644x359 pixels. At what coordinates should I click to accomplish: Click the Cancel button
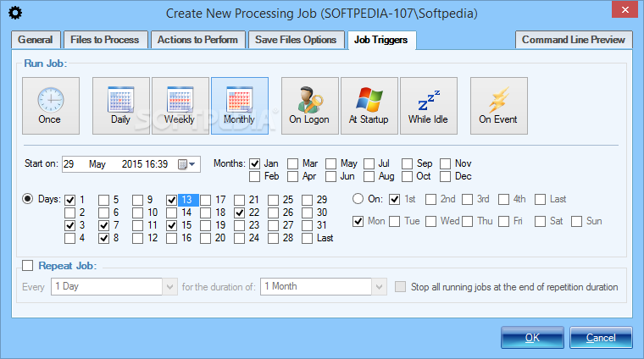click(601, 337)
